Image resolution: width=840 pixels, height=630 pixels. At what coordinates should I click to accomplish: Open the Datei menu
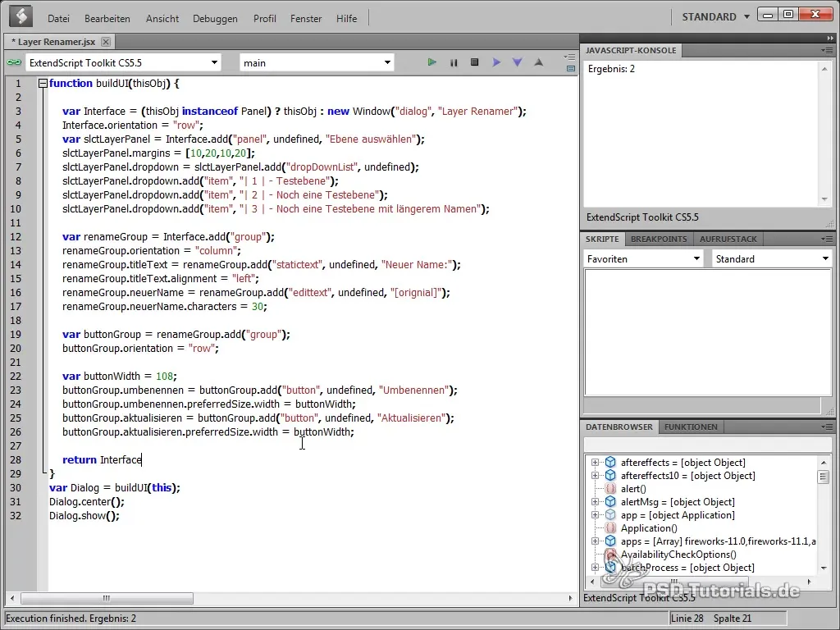click(x=58, y=18)
